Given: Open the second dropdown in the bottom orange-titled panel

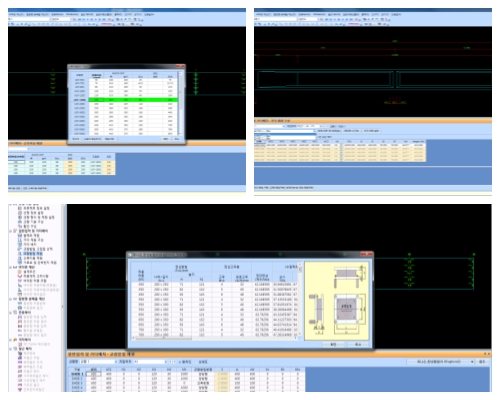Looking at the screenshot, I should pyautogui.click(x=150, y=362).
